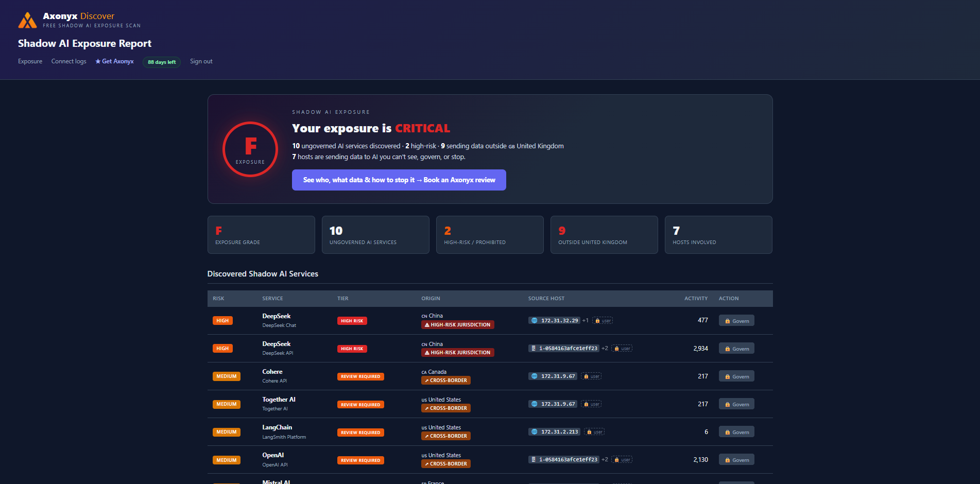Open the Connect logs nav link

click(x=69, y=61)
